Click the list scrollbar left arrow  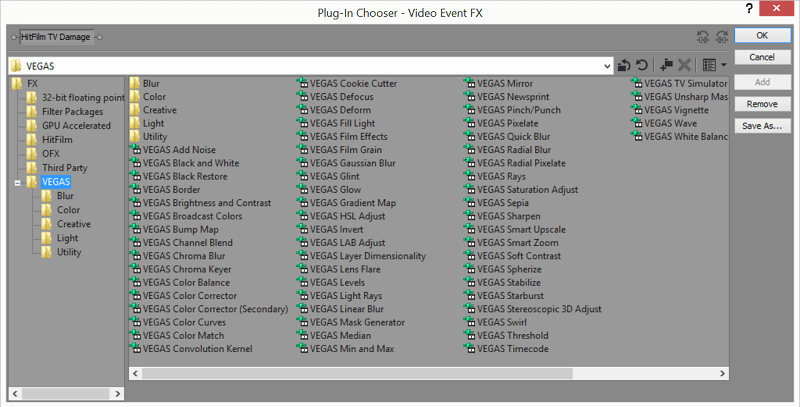click(x=135, y=373)
